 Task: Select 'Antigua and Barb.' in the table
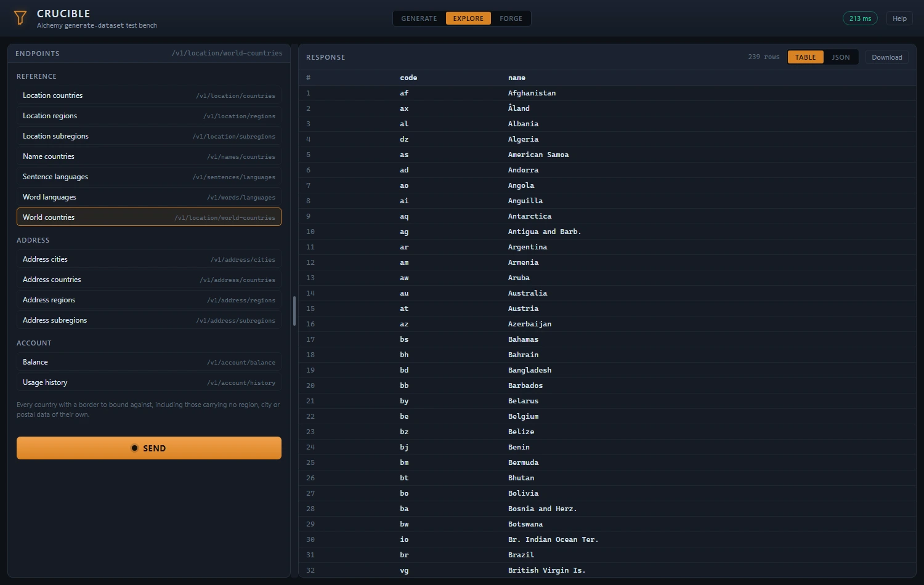(x=545, y=232)
